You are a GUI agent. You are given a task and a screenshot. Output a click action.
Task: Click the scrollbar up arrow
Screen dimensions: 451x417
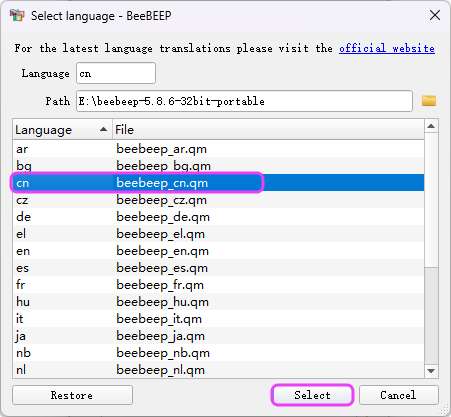click(x=431, y=126)
